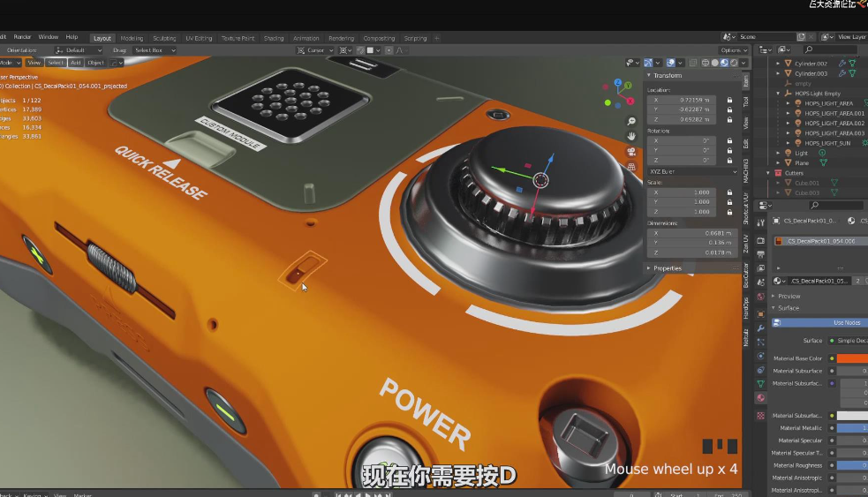
Task: Switch to Modeling workspace tab
Action: [132, 38]
